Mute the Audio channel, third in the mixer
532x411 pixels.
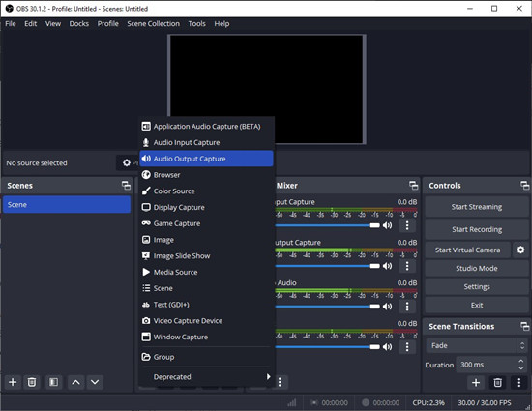(388, 307)
